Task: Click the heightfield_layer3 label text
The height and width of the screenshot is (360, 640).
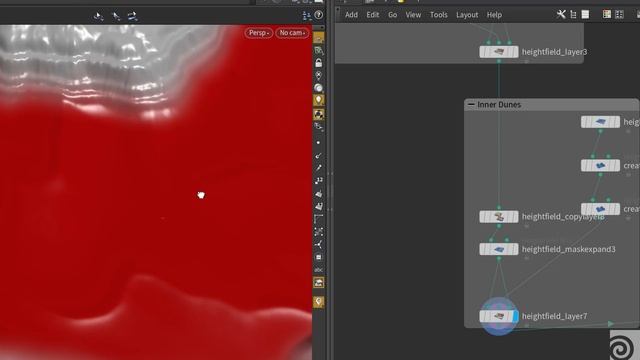Action: click(x=554, y=52)
